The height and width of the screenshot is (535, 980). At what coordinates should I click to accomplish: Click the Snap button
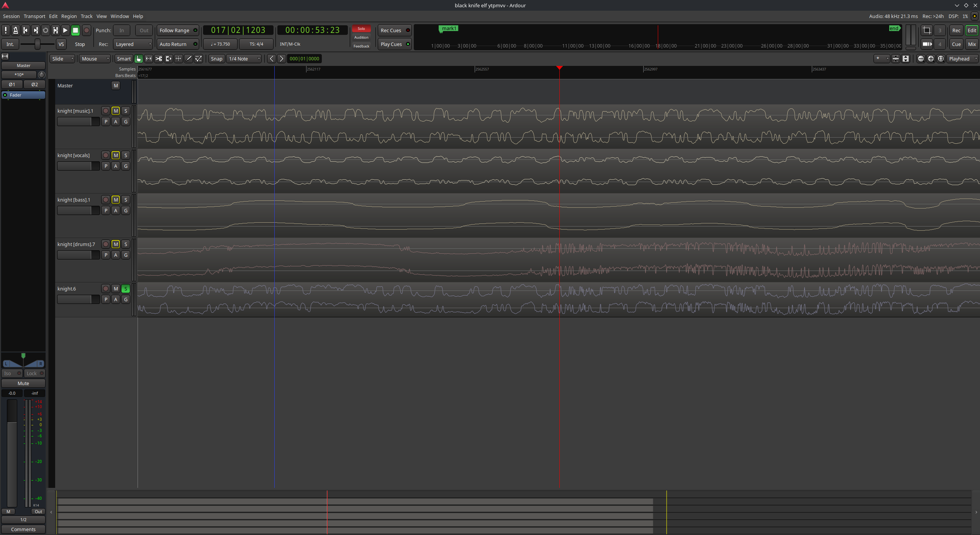point(216,59)
